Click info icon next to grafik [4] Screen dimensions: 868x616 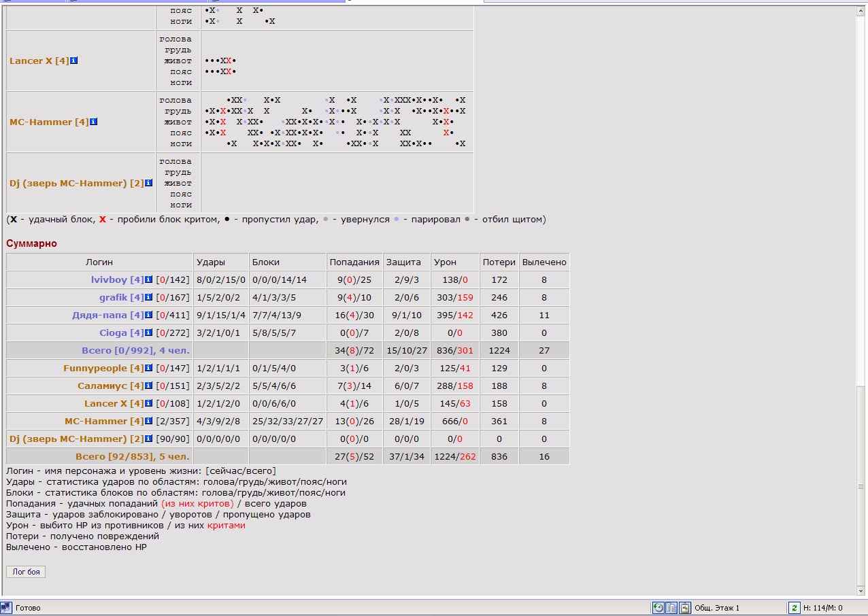click(149, 297)
